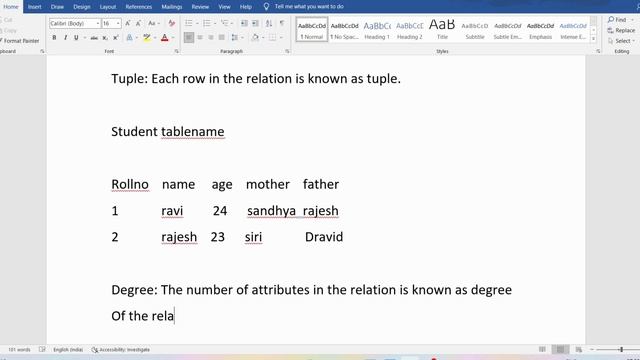Viewport: 640px width, 360px height.
Task: Sort paragraph text alphabetically
Action: click(269, 24)
